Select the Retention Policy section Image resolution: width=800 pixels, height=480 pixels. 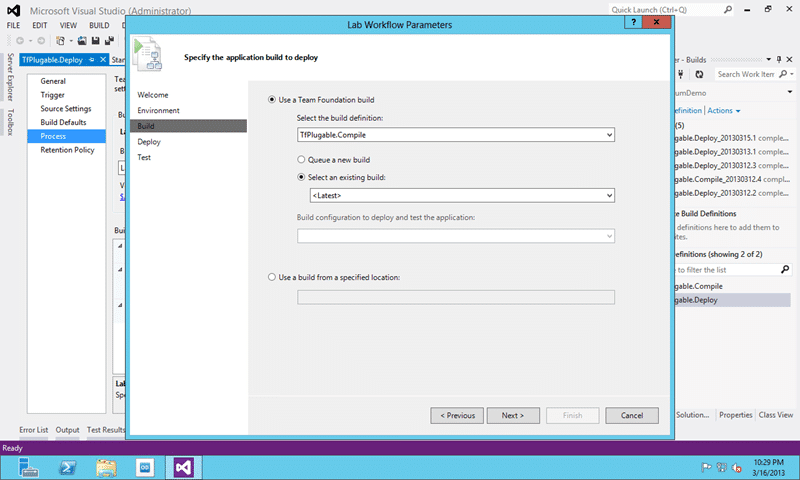(x=67, y=150)
